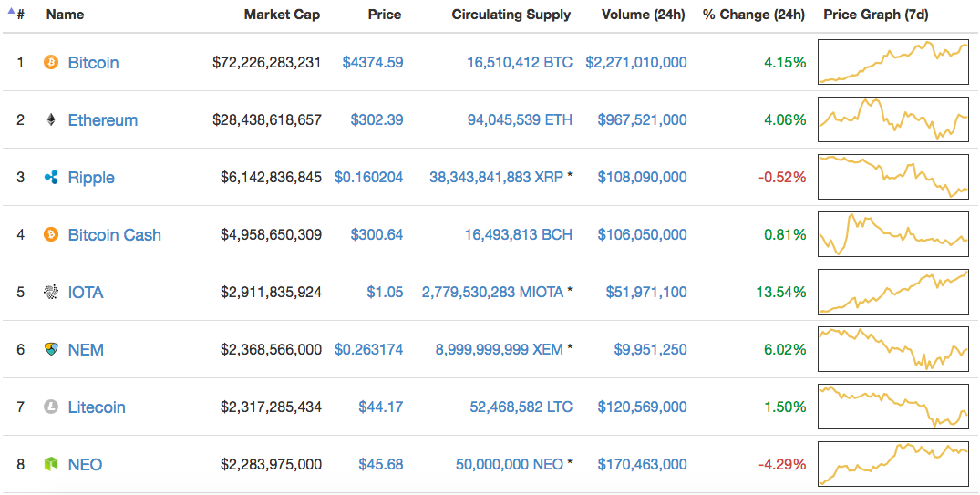This screenshot has width=980, height=495.
Task: Open the IOTA link
Action: pos(86,293)
